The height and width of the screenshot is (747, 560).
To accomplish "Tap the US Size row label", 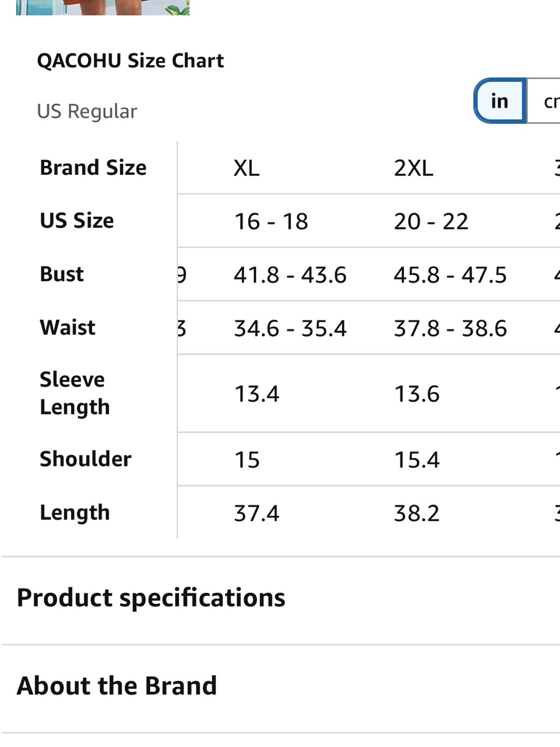I will pyautogui.click(x=77, y=221).
